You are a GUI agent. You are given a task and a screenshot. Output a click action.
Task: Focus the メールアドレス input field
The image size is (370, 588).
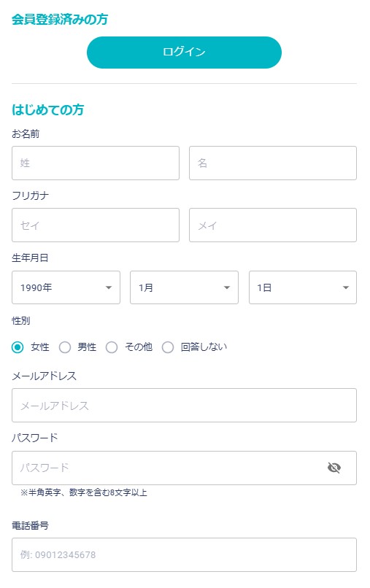(x=184, y=406)
